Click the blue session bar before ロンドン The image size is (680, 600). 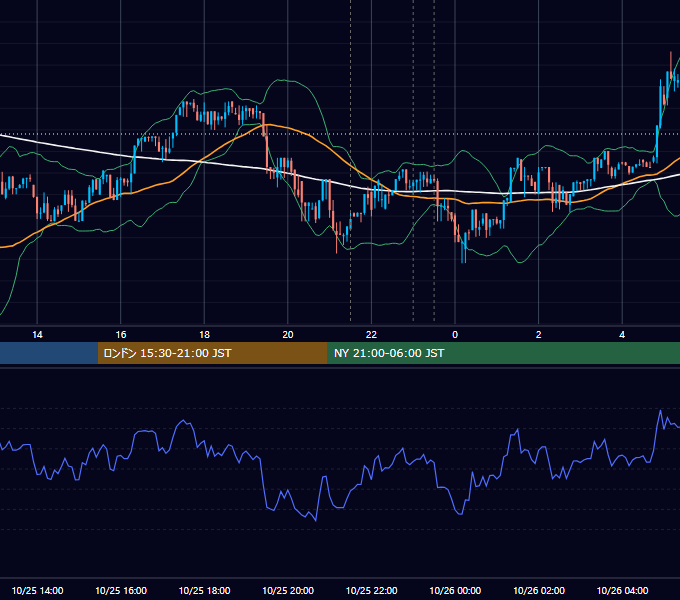click(49, 353)
